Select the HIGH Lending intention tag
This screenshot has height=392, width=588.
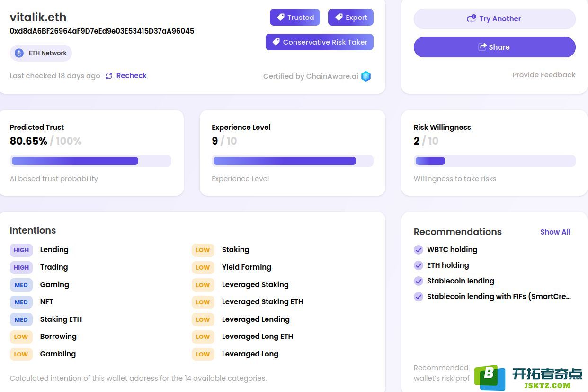(21, 250)
